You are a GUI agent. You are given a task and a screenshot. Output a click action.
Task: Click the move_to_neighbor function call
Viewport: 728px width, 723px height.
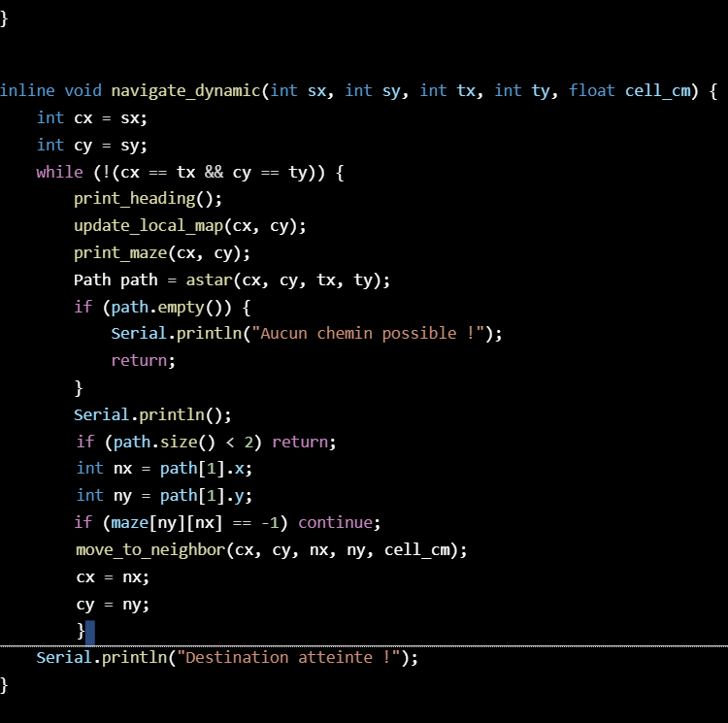tap(157, 549)
